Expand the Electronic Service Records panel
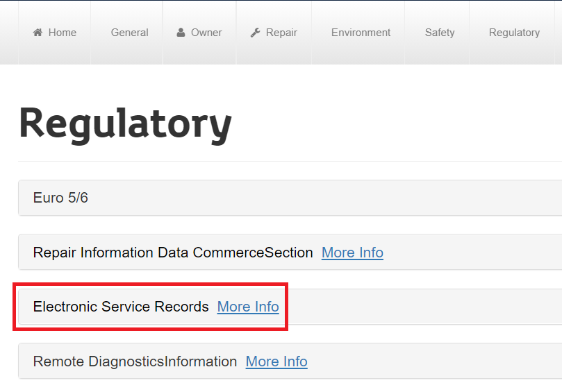Image resolution: width=562 pixels, height=392 pixels. point(290,307)
